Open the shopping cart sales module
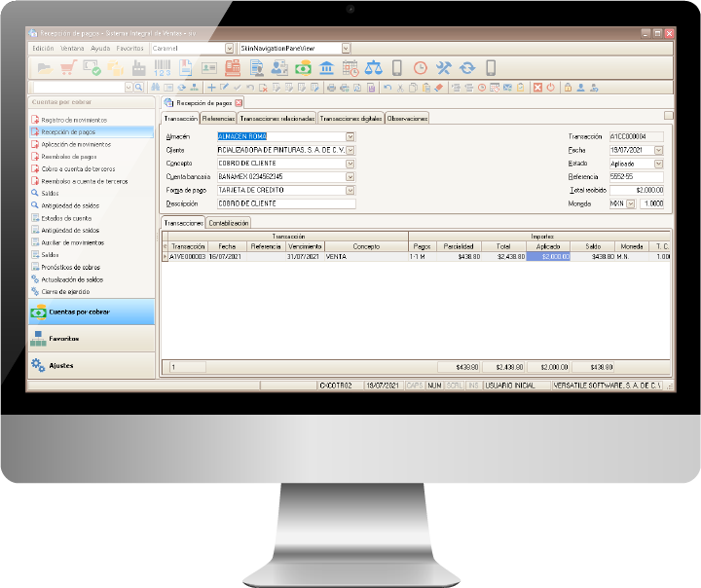Screen dimensions: 701x588 67,68
